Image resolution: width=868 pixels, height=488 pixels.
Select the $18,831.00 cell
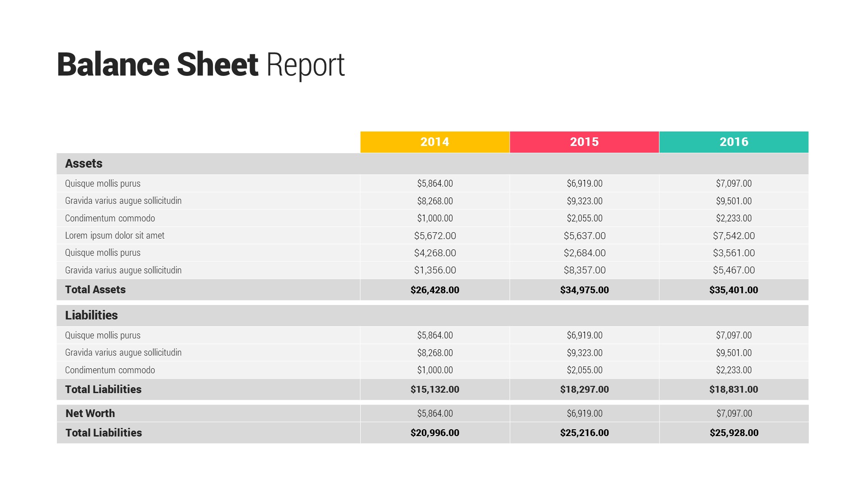(x=733, y=389)
